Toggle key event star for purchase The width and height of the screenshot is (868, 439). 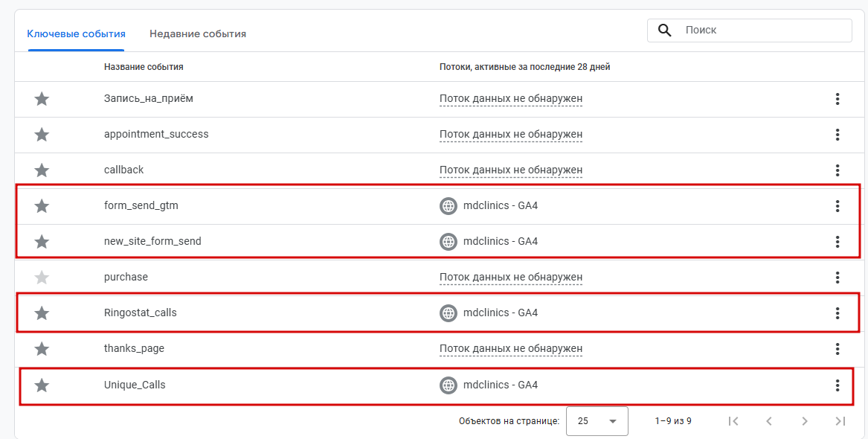click(x=42, y=278)
